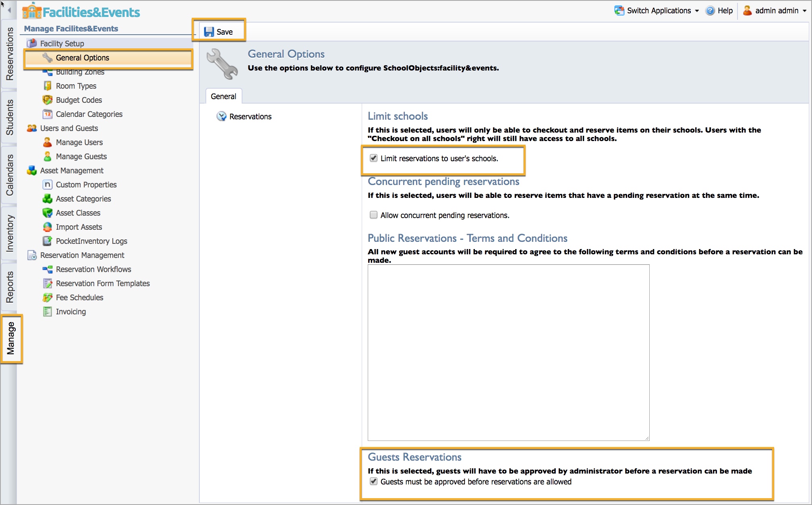This screenshot has width=812, height=505.
Task: Open Reservation Workflows page
Action: [x=93, y=269]
